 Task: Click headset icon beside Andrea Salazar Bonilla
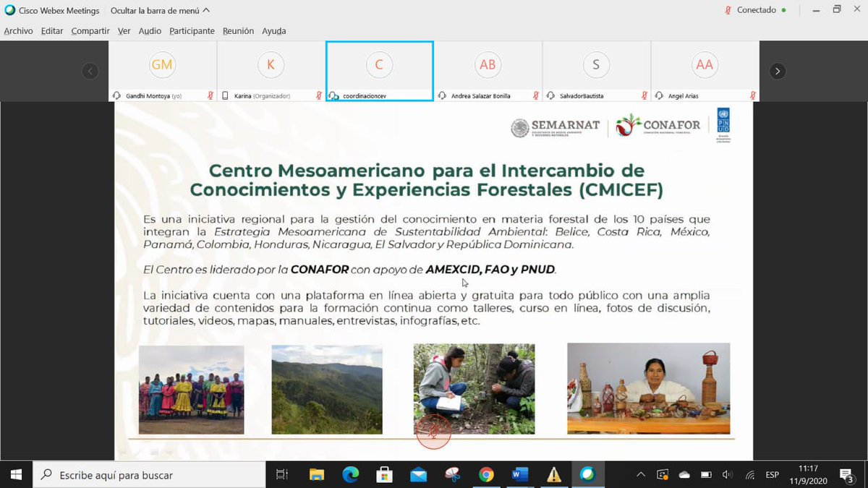[x=442, y=95]
